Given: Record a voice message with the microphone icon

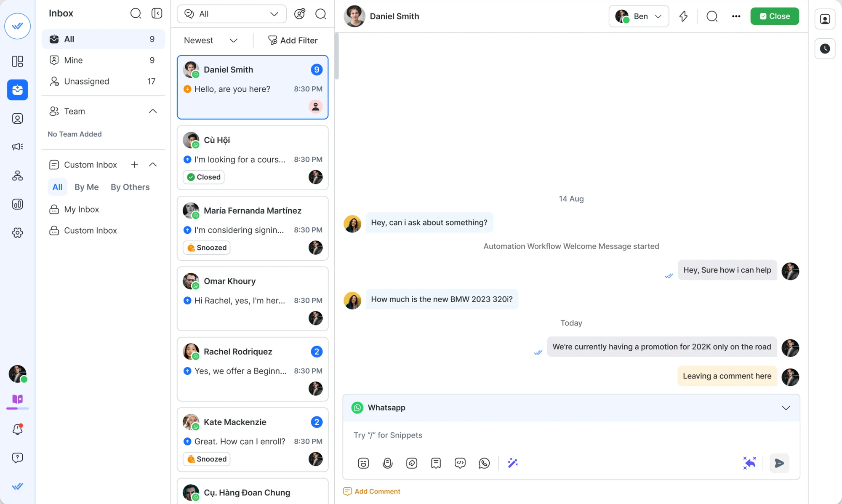Looking at the screenshot, I should [387, 463].
